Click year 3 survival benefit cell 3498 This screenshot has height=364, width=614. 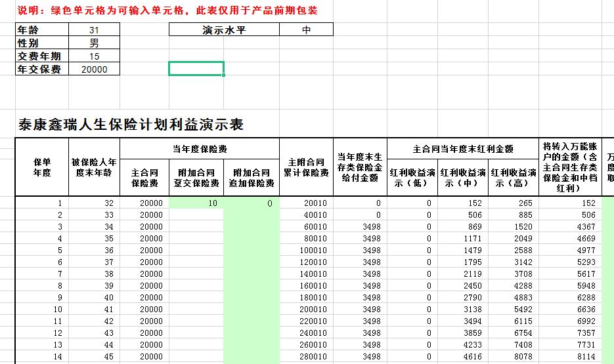coord(360,226)
